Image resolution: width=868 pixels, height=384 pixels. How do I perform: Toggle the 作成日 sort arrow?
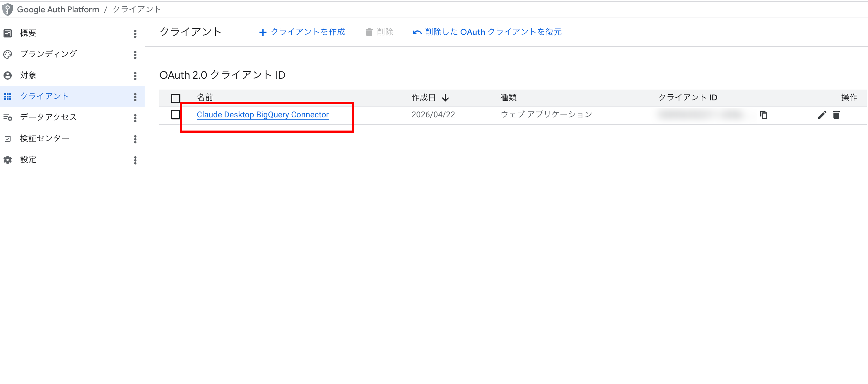coord(446,97)
